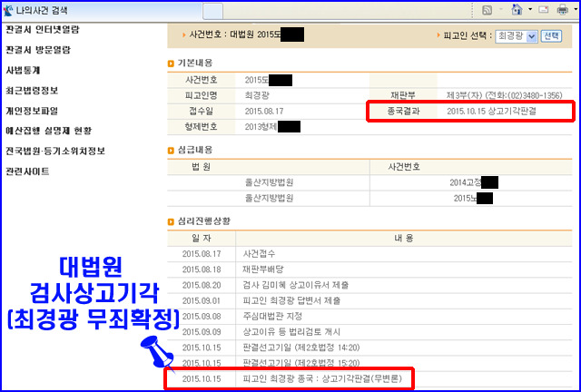The height and width of the screenshot is (392, 581).
Task: Click 피고인 최경광 종국 : 상고기각판결(무변론) entry
Action: coord(322,378)
